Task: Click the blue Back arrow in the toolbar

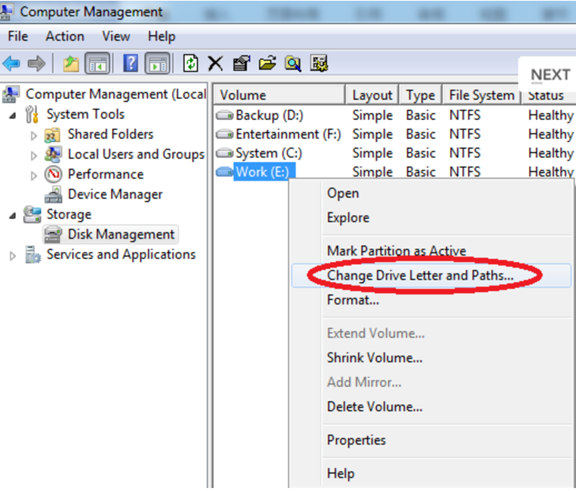Action: (11, 64)
